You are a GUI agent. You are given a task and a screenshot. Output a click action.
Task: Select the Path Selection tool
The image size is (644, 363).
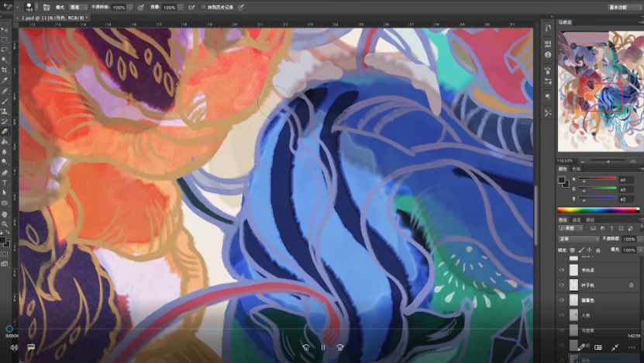[x=5, y=193]
